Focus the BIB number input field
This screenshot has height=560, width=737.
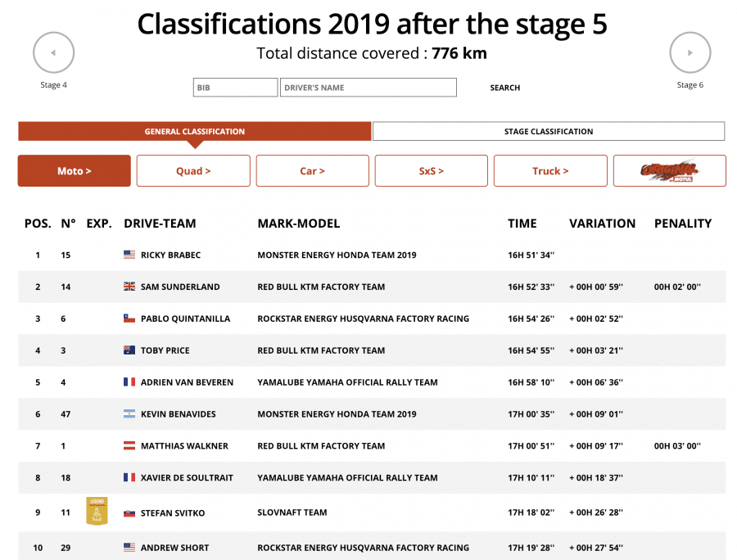point(235,88)
